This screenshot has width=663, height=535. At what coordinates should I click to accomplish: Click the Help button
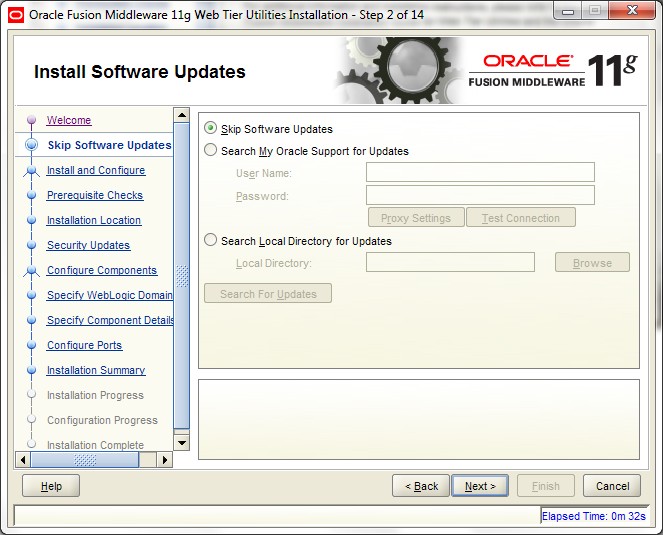(x=51, y=486)
